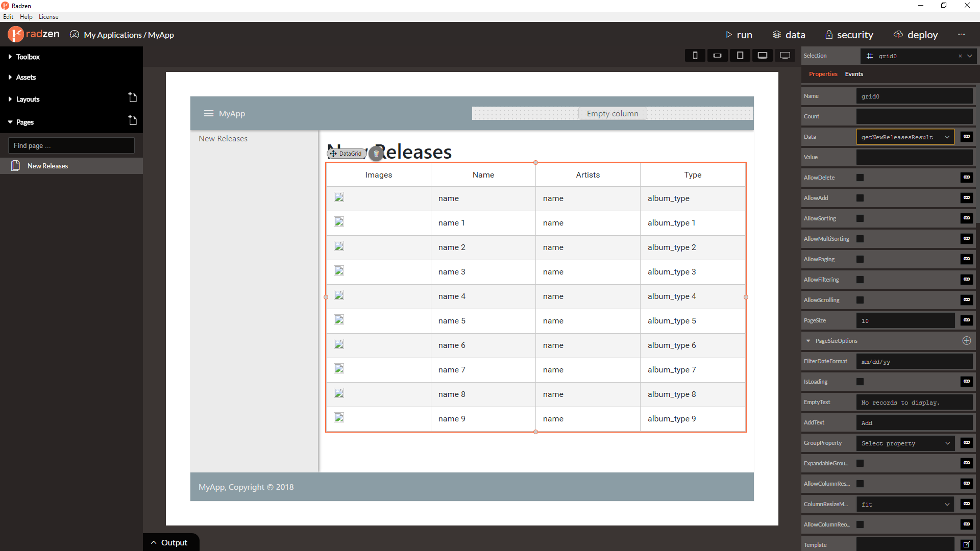This screenshot has width=980, height=551.
Task: Open the Data getNewReleasesResult dropdown
Action: pyautogui.click(x=905, y=137)
